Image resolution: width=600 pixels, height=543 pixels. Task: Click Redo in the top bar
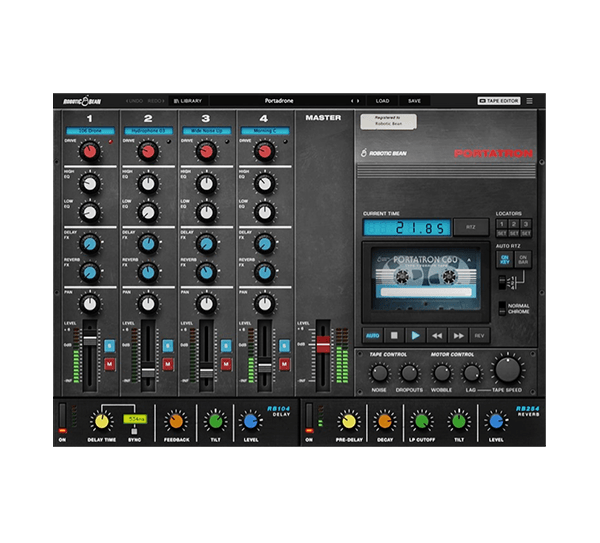point(156,101)
